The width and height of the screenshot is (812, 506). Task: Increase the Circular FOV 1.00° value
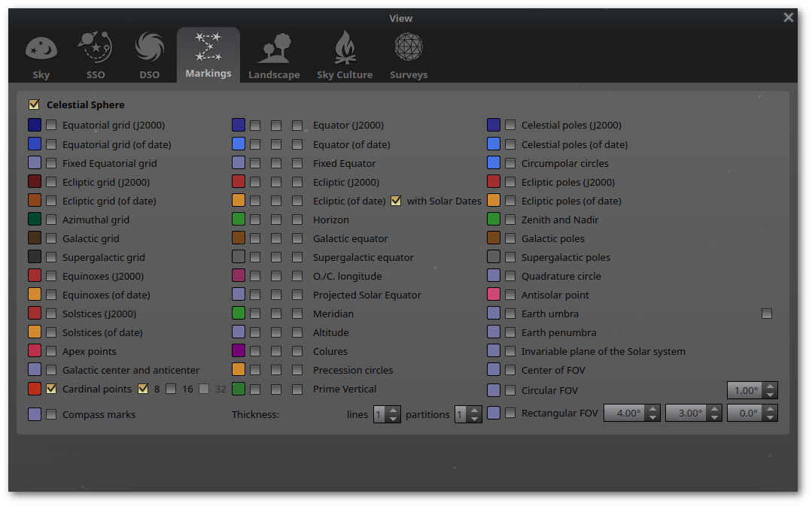[771, 386]
